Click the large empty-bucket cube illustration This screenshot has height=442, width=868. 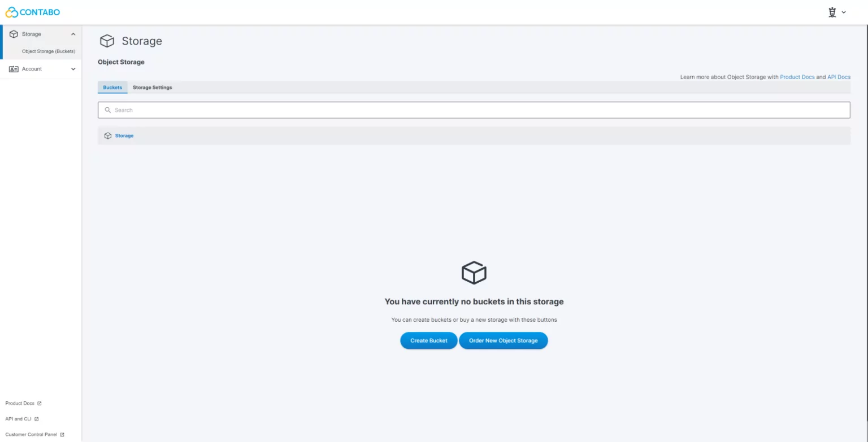pos(474,273)
